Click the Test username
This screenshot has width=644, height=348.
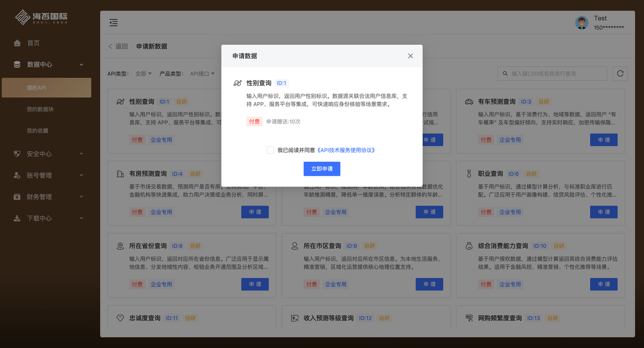pyautogui.click(x=600, y=18)
